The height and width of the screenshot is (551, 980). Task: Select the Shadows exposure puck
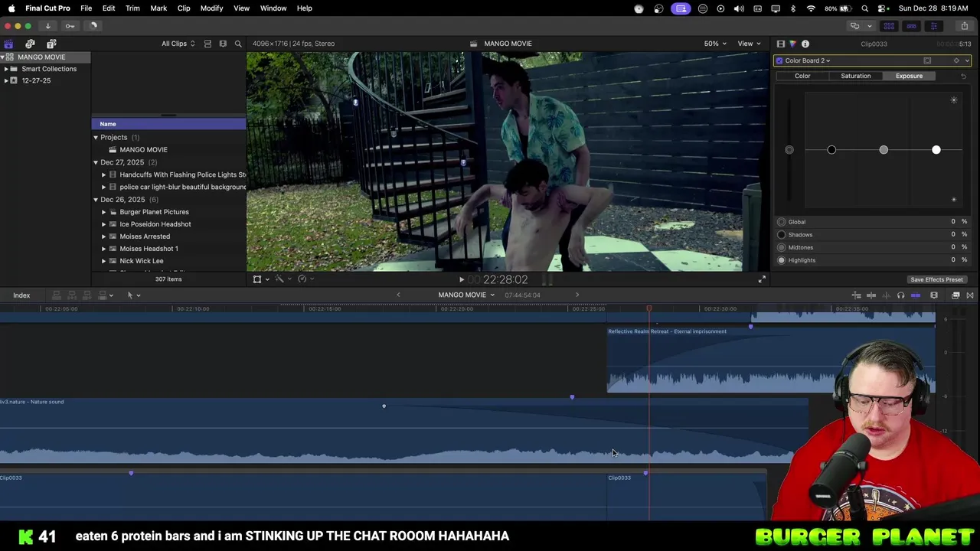pyautogui.click(x=831, y=150)
